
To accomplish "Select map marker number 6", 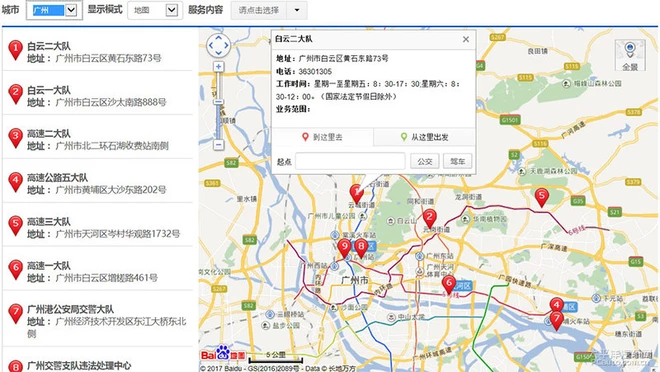I will pyautogui.click(x=449, y=284).
